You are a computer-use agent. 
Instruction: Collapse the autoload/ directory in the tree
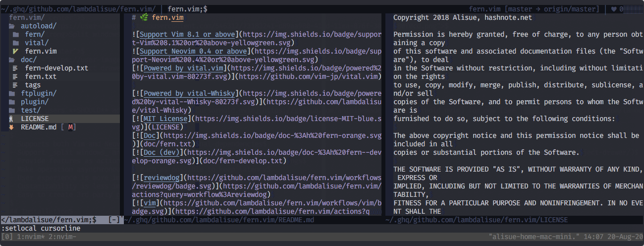coord(39,26)
